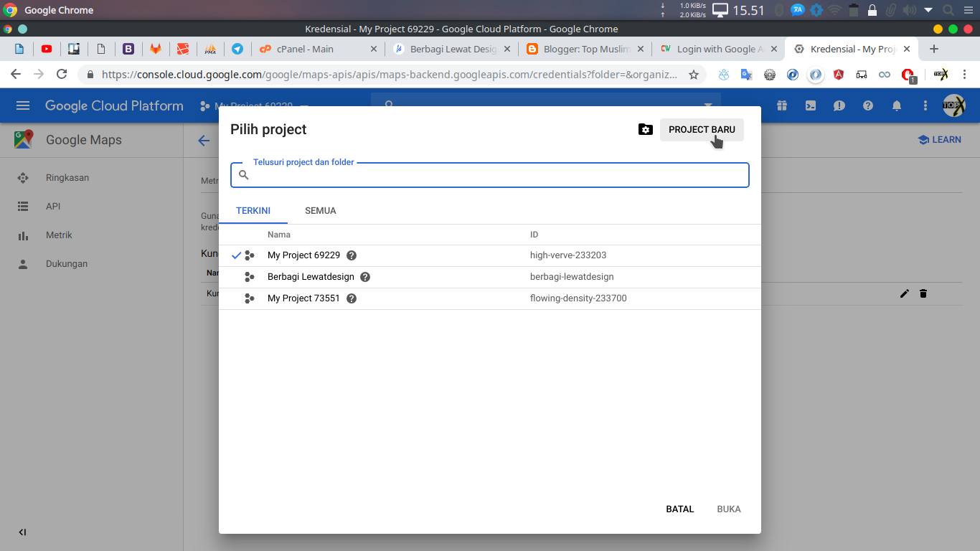Focus the Telusuri project dan folder field
980x551 pixels.
[x=495, y=175]
